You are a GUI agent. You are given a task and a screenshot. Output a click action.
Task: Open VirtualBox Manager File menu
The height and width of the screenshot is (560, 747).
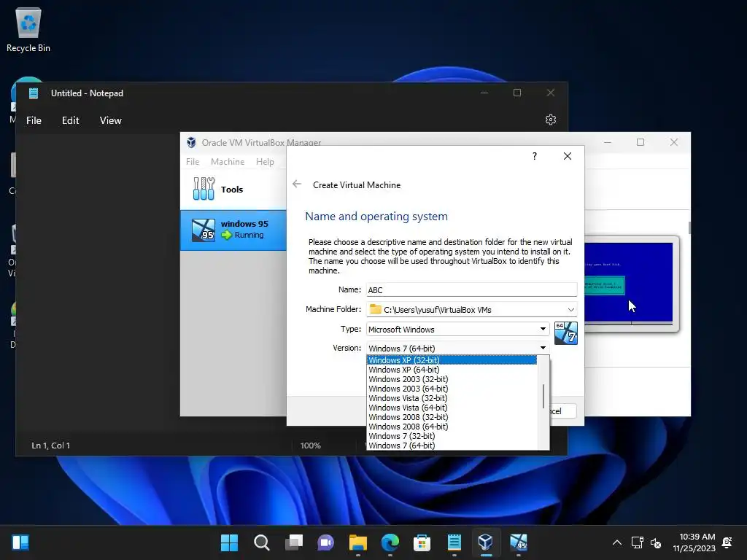tap(193, 161)
